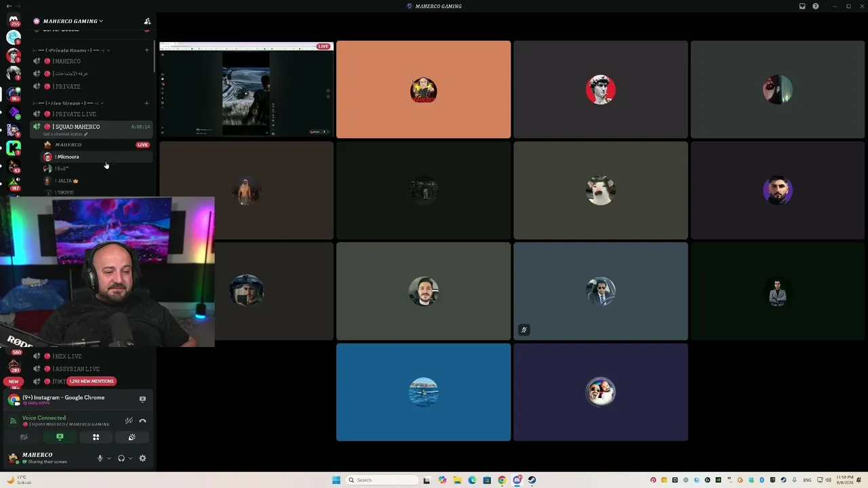Image resolution: width=868 pixels, height=488 pixels.
Task: Open Google Chrome from the taskbar
Action: tap(502, 480)
